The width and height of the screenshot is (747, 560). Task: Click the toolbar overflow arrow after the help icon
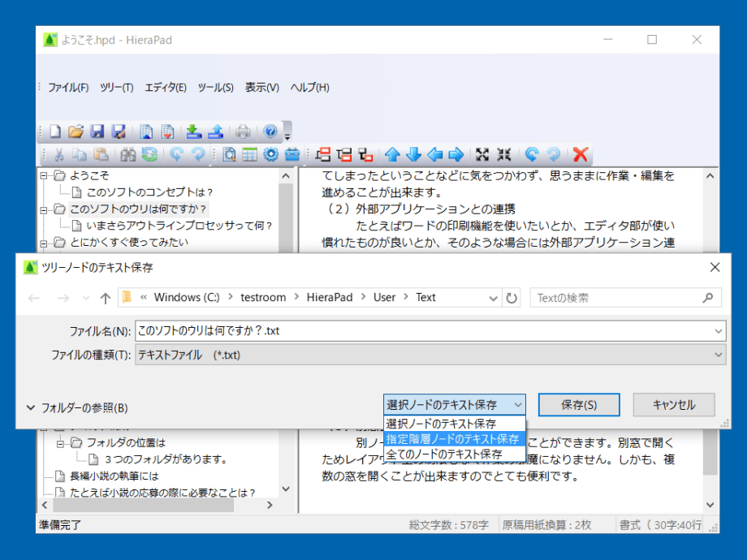(287, 136)
